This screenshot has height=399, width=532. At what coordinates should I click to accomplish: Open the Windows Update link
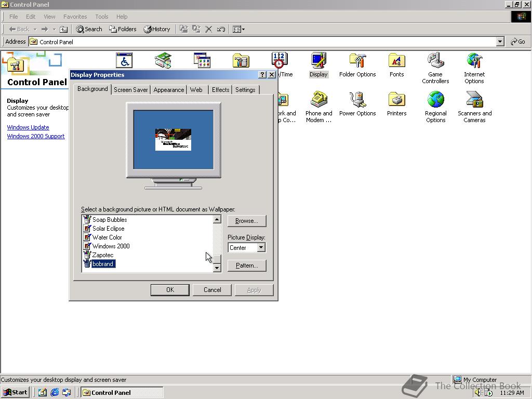28,127
